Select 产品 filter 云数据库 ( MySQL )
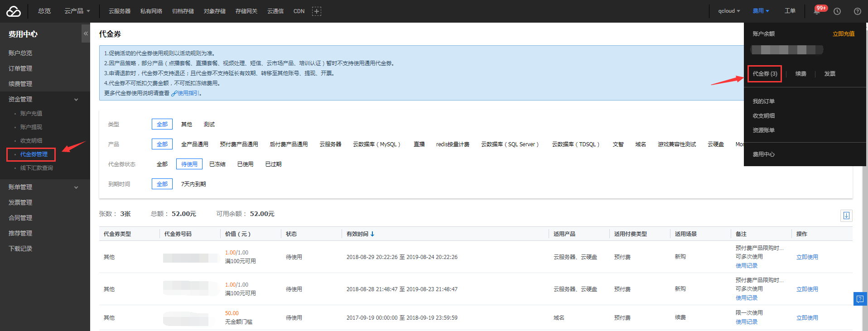 click(x=377, y=144)
